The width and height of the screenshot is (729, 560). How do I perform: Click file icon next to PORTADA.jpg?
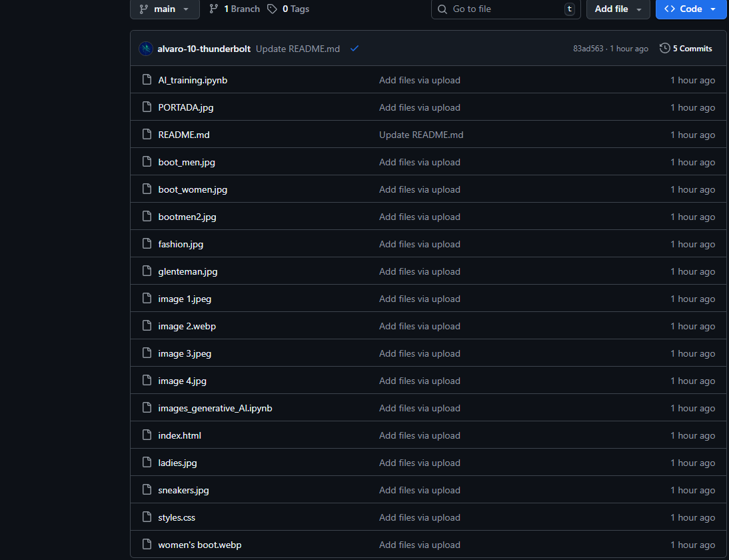click(147, 107)
